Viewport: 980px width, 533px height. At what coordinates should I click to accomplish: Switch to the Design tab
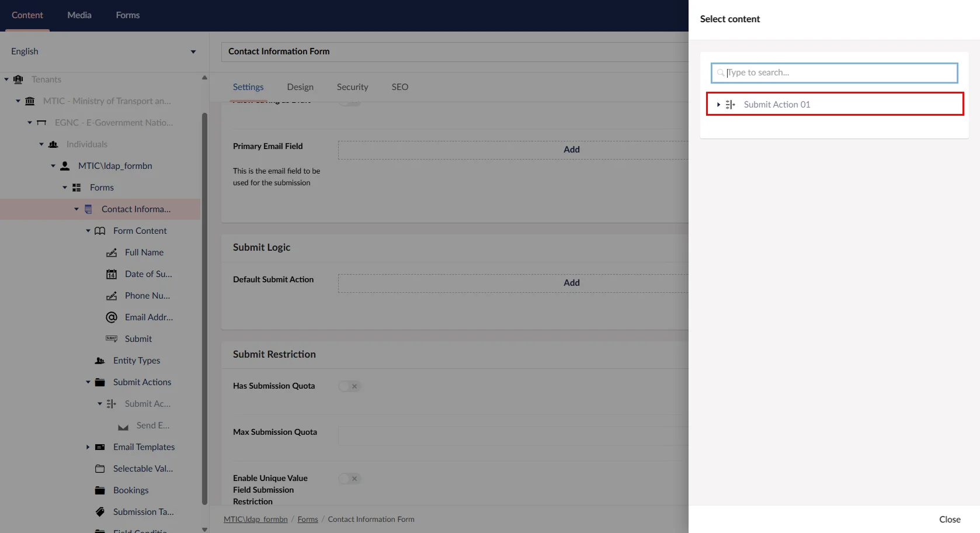(300, 87)
